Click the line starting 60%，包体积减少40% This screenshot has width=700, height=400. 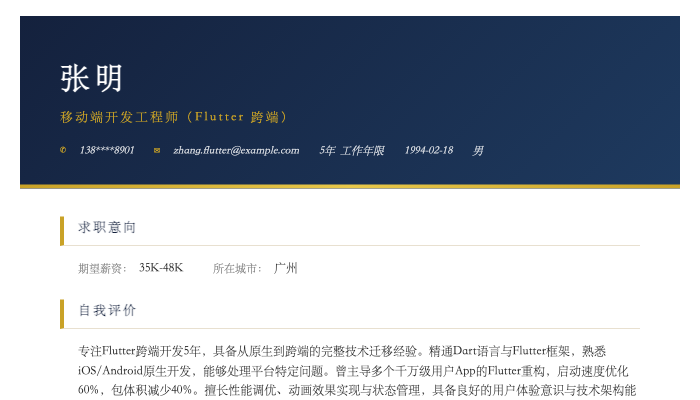point(357,391)
